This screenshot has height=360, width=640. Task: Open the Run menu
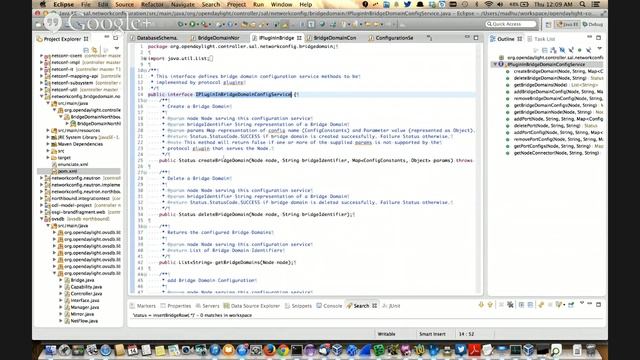(x=258, y=4)
